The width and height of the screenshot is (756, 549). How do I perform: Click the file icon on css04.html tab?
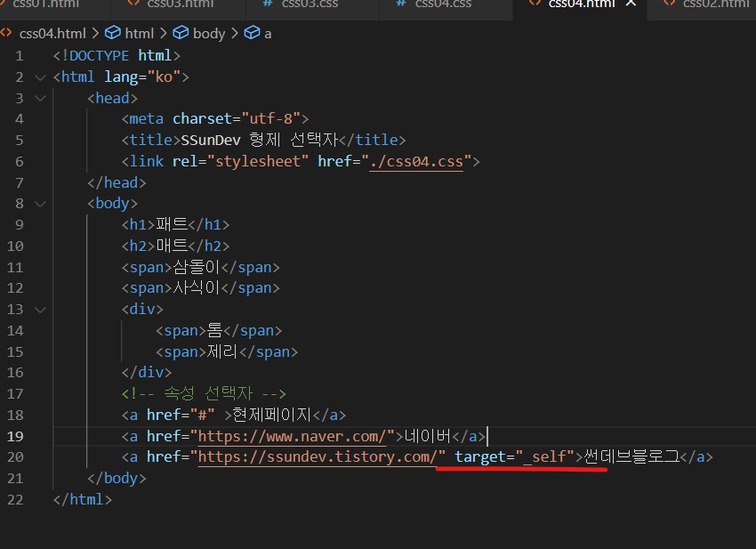click(535, 3)
